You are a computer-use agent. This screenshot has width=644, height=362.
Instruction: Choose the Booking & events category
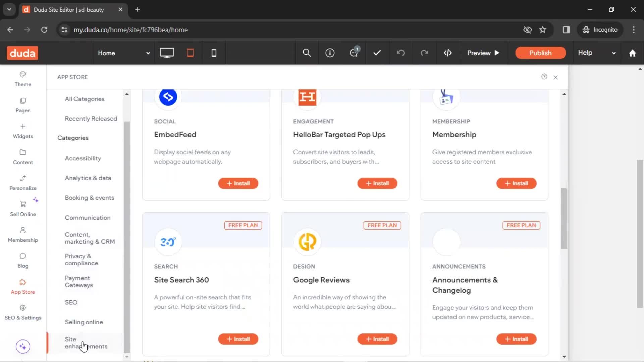pos(90,198)
